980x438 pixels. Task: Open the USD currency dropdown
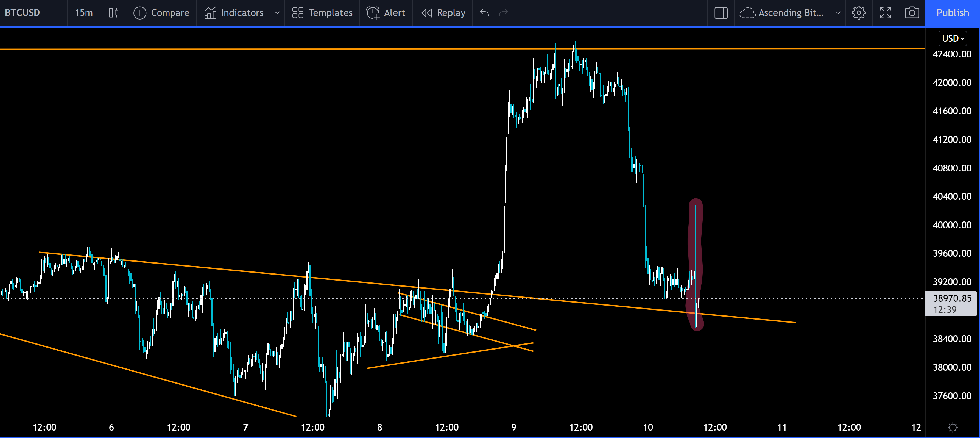[x=953, y=38]
